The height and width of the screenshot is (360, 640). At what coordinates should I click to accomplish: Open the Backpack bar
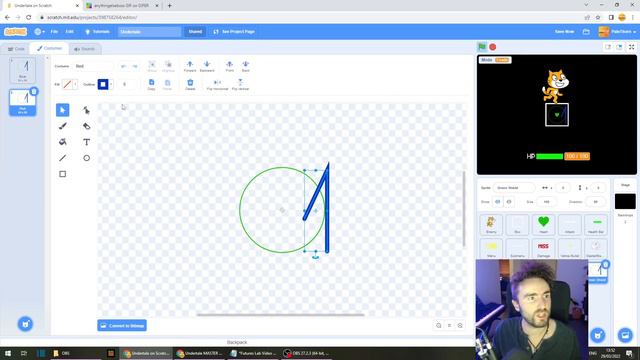point(237,342)
